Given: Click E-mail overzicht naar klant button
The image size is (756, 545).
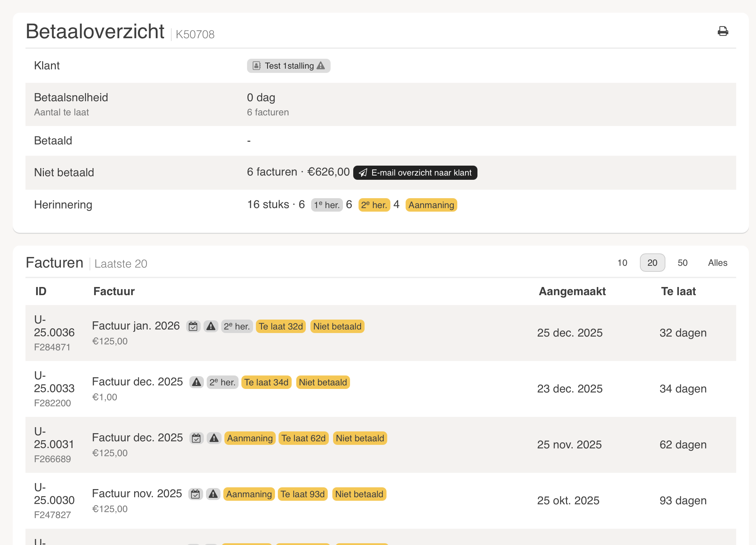Looking at the screenshot, I should [415, 173].
